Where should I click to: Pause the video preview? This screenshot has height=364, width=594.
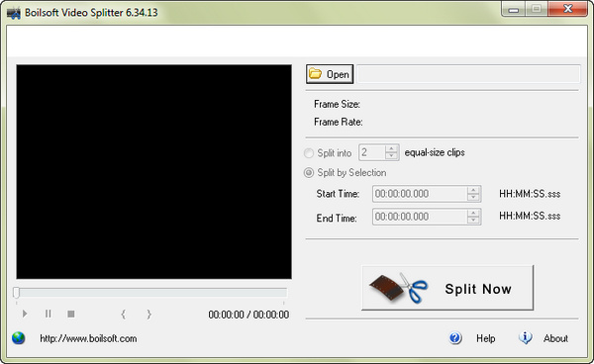click(x=49, y=314)
